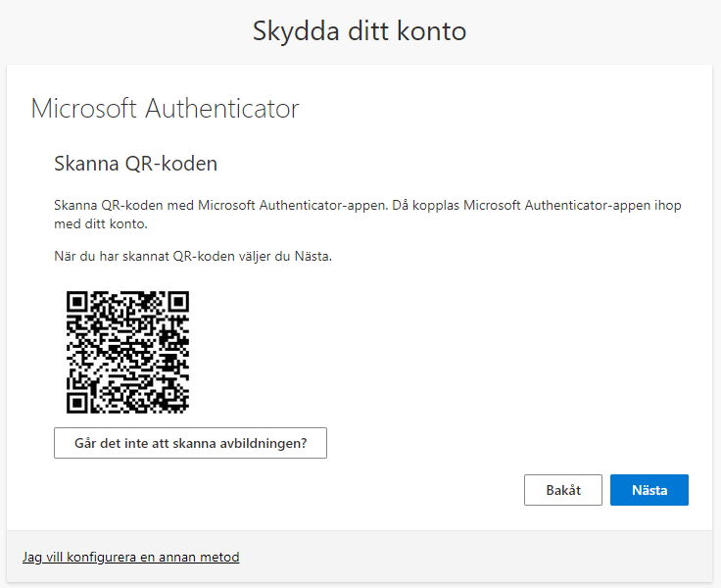This screenshot has width=721, height=588.
Task: Click the QR code's bottom-right corner area
Action: (179, 404)
